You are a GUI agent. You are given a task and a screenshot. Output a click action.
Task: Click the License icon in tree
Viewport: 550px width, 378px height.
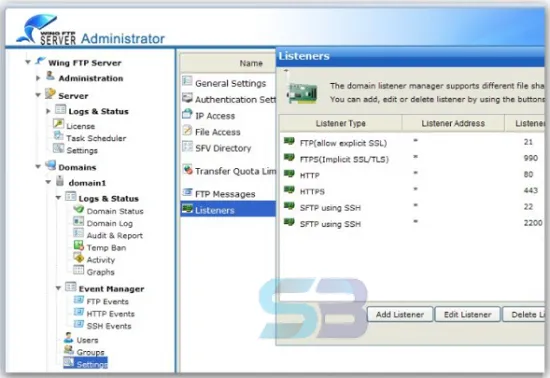(58, 124)
